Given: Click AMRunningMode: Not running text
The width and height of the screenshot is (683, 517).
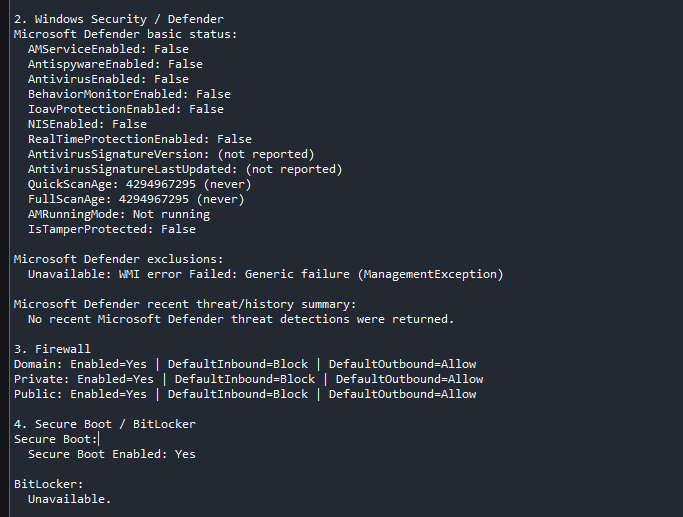Looking at the screenshot, I should tap(118, 214).
